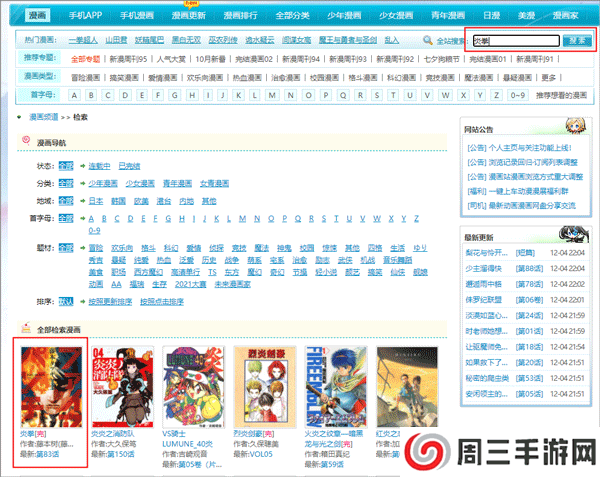Click dark-haired chibi icon on 最新更新 panel
The width and height of the screenshot is (600, 477).
click(x=573, y=234)
